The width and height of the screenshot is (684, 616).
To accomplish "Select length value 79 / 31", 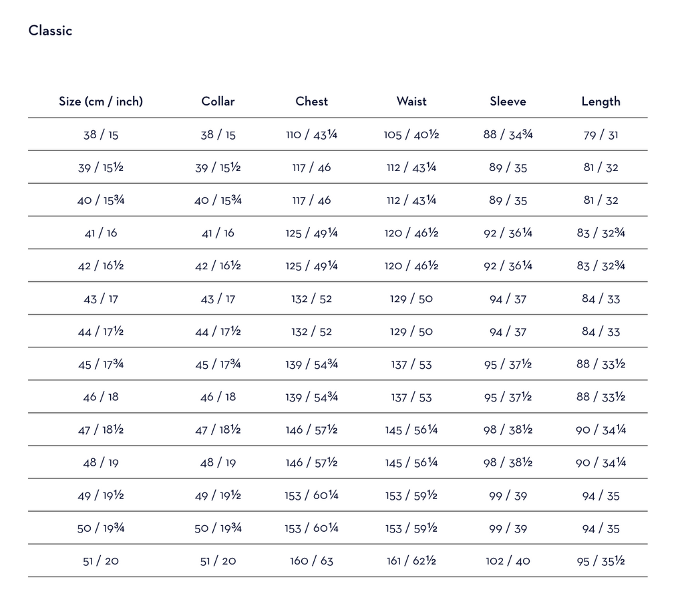I will coord(601,135).
